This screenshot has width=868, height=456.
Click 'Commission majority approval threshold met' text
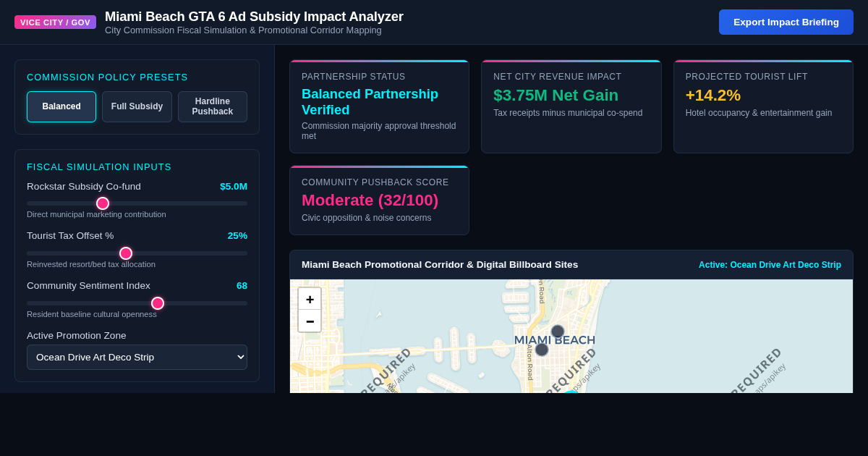click(x=379, y=131)
